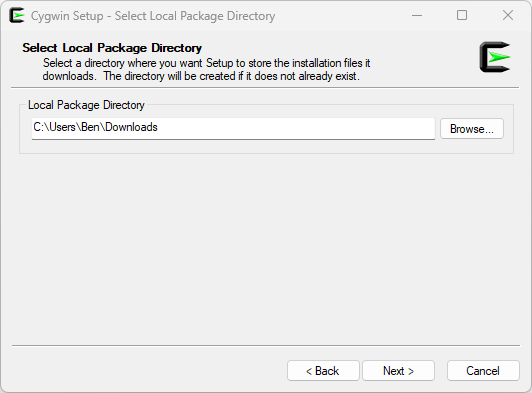The image size is (532, 393).
Task: Minimize the Cygwin Setup window
Action: [x=417, y=15]
